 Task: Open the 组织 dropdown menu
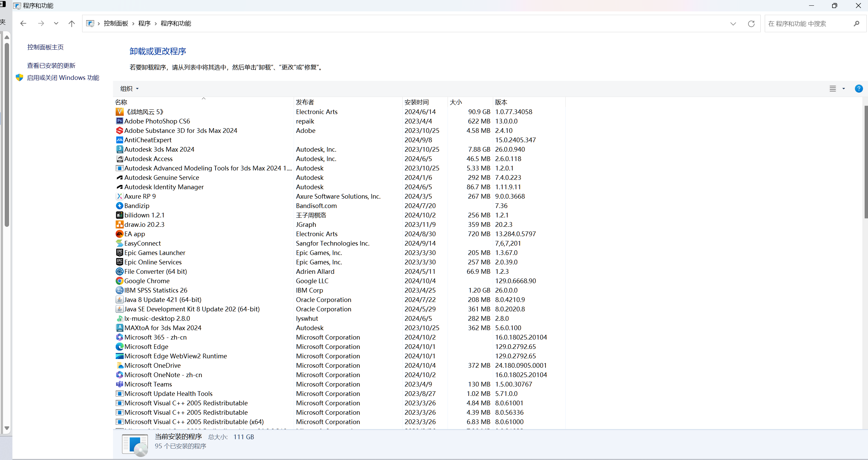pyautogui.click(x=129, y=89)
